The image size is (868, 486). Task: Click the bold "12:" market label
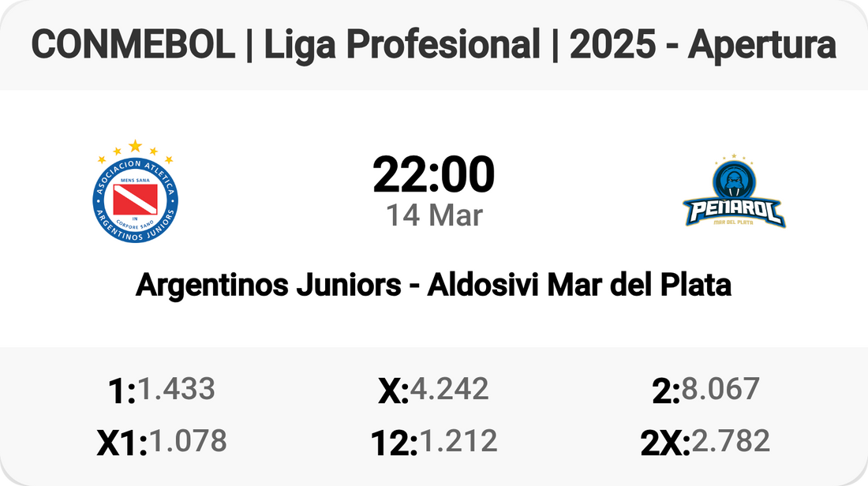394,443
